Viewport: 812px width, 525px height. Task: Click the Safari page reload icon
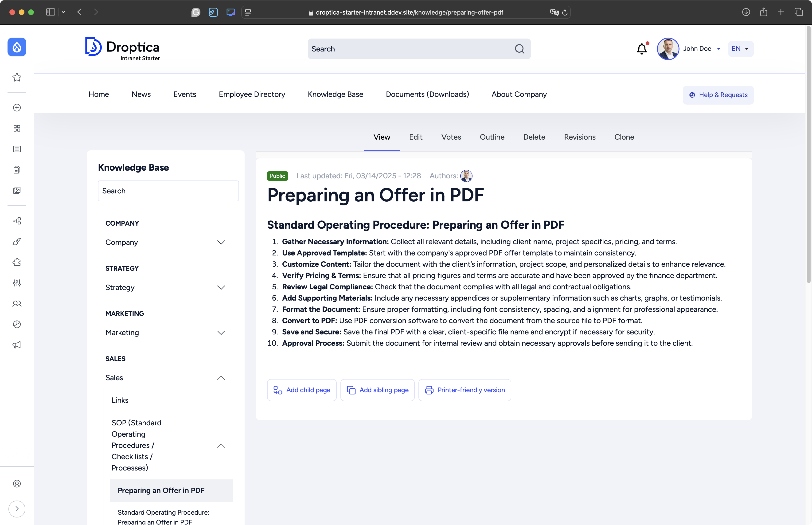565,12
